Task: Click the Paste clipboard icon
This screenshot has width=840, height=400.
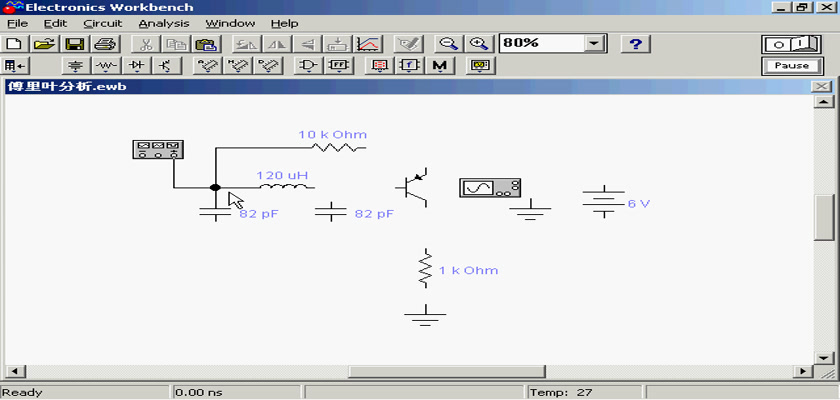Action: pyautogui.click(x=205, y=44)
